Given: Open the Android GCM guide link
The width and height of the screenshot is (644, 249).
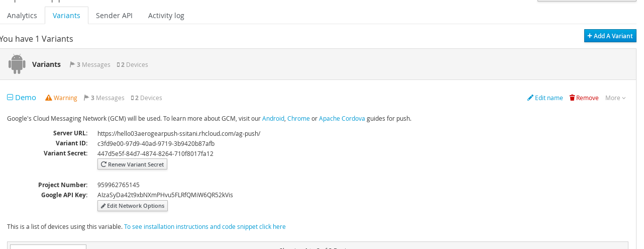Looking at the screenshot, I should (273, 119).
